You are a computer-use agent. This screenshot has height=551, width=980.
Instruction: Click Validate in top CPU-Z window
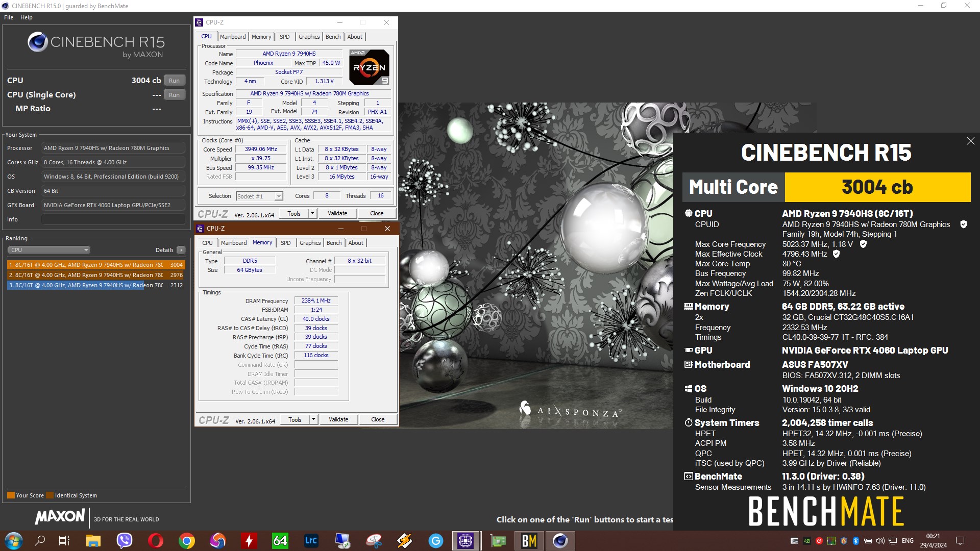point(337,214)
